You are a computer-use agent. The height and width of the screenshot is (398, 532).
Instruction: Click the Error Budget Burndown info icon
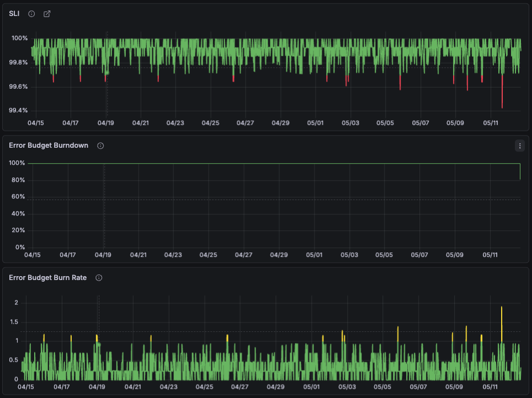(100, 146)
